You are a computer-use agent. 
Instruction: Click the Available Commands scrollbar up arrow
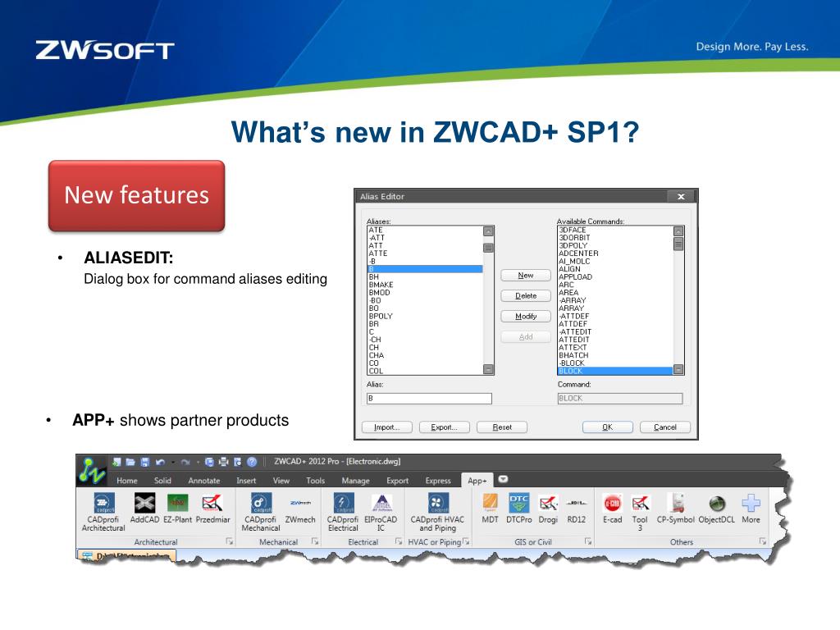tap(678, 231)
